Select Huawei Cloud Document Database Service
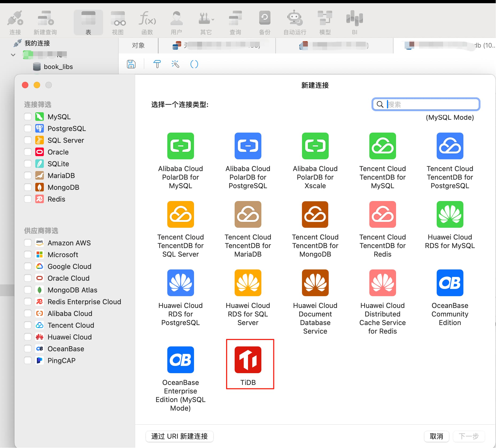Screen dimensions: 496x448 (x=315, y=283)
